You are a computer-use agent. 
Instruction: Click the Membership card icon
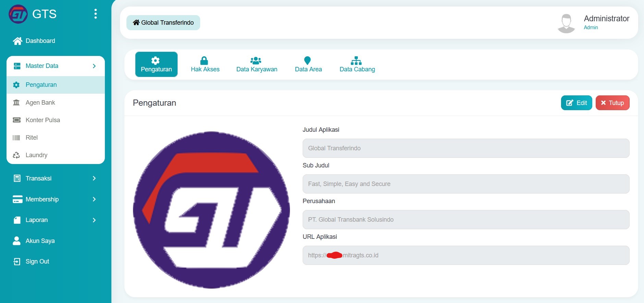tap(17, 199)
